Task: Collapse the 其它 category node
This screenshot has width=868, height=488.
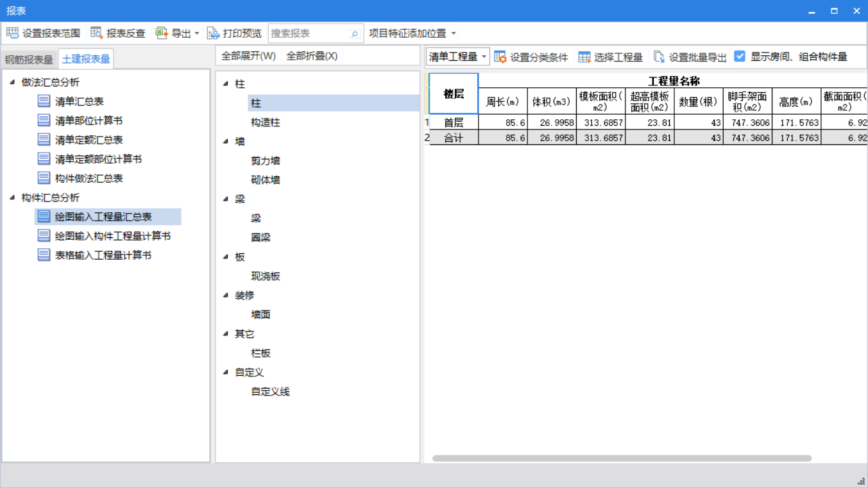Action: (x=226, y=333)
